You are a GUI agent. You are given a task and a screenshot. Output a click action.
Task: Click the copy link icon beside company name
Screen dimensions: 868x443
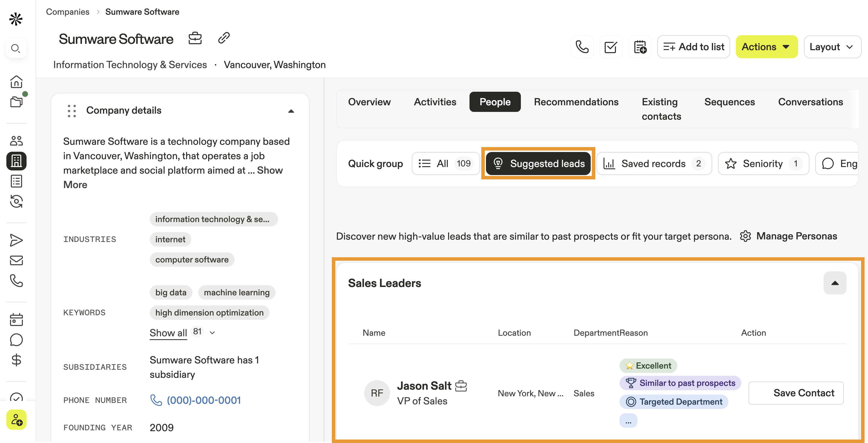(224, 38)
